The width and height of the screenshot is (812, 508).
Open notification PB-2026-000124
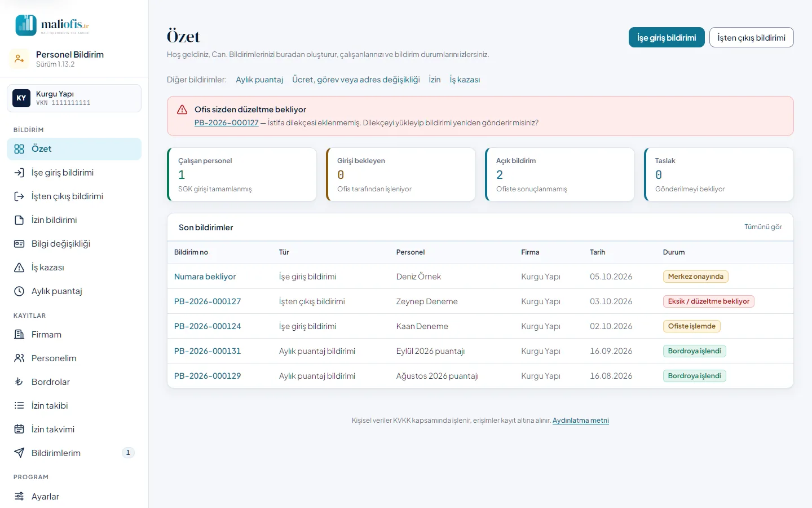point(208,326)
